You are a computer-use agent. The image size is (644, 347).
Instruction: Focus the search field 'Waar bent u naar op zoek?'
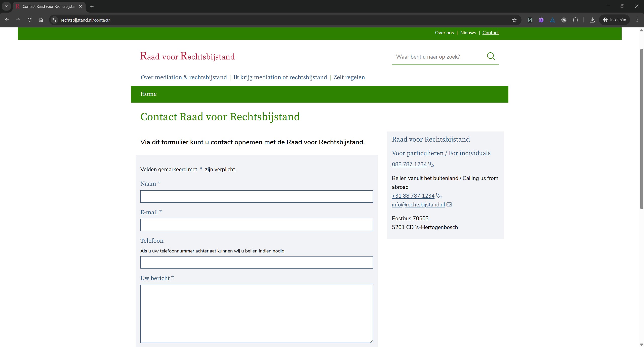point(439,57)
